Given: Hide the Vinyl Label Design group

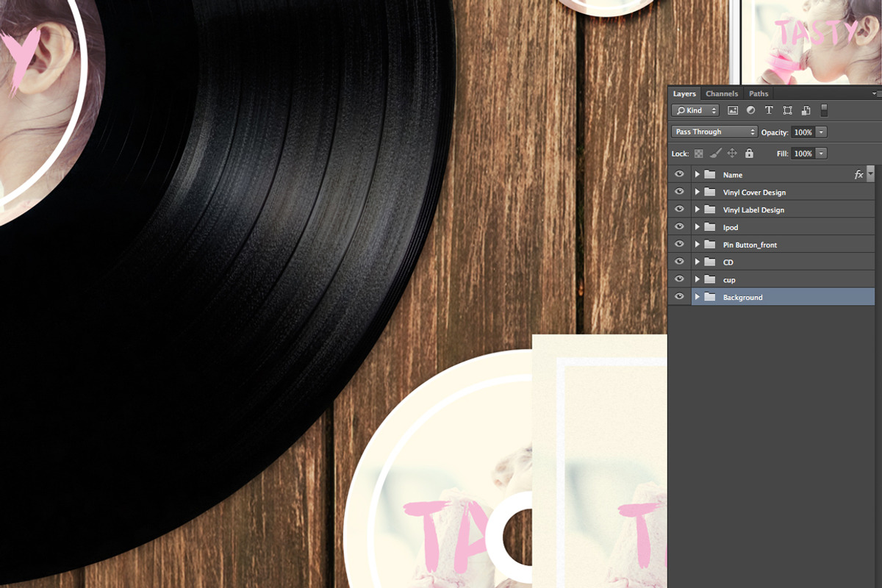Looking at the screenshot, I should point(679,209).
